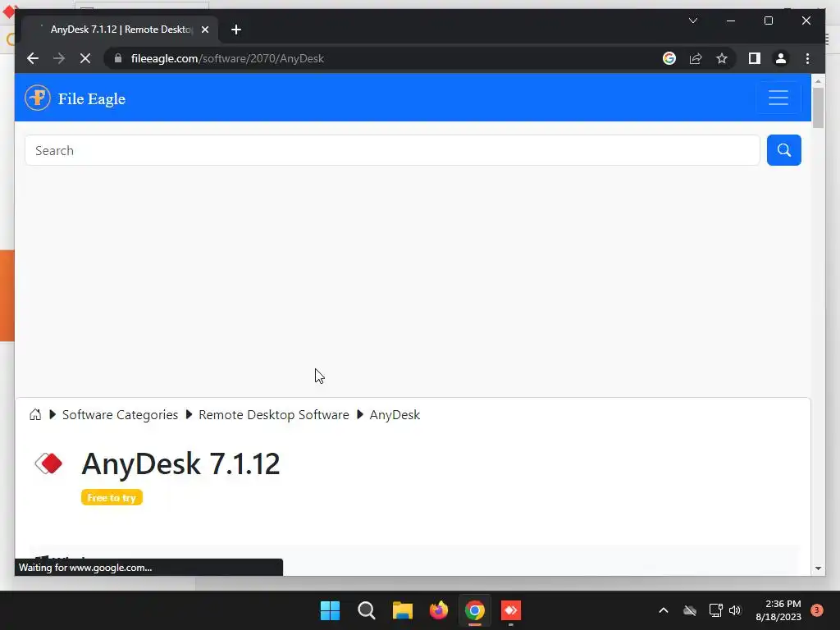Click the Free to try badge
Image resolution: width=840 pixels, height=630 pixels.
(112, 497)
